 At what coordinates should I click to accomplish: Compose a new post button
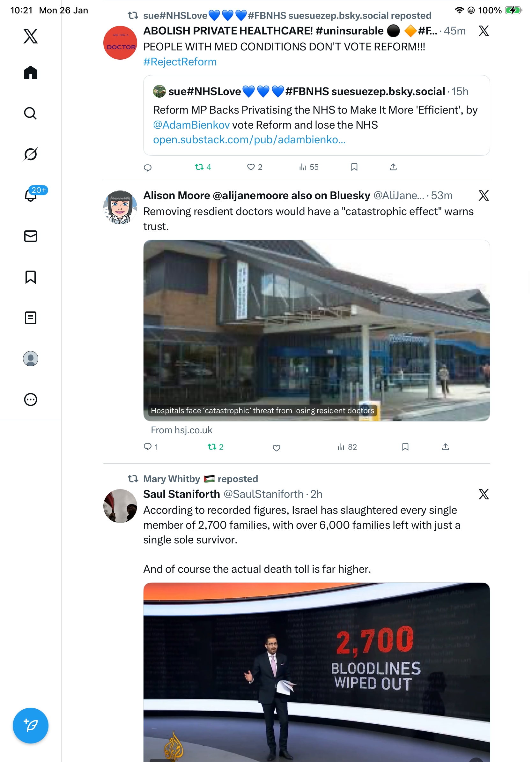click(x=31, y=725)
